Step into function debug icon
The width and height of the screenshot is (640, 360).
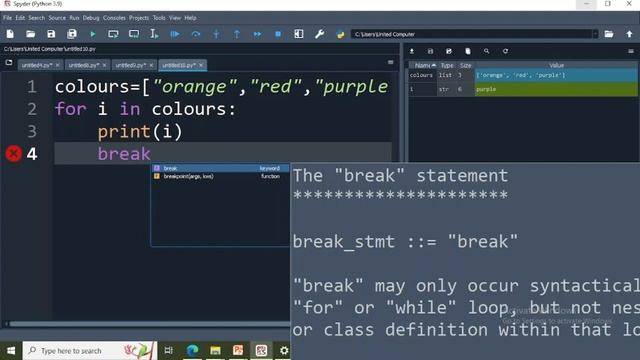click(216, 34)
